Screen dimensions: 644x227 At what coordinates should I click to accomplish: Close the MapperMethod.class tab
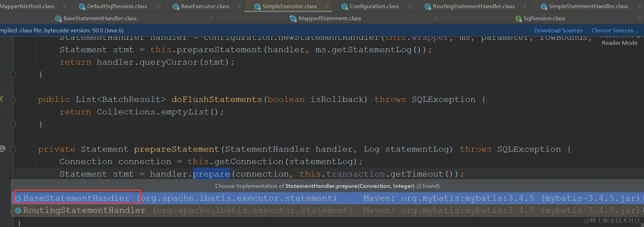[x=64, y=6]
